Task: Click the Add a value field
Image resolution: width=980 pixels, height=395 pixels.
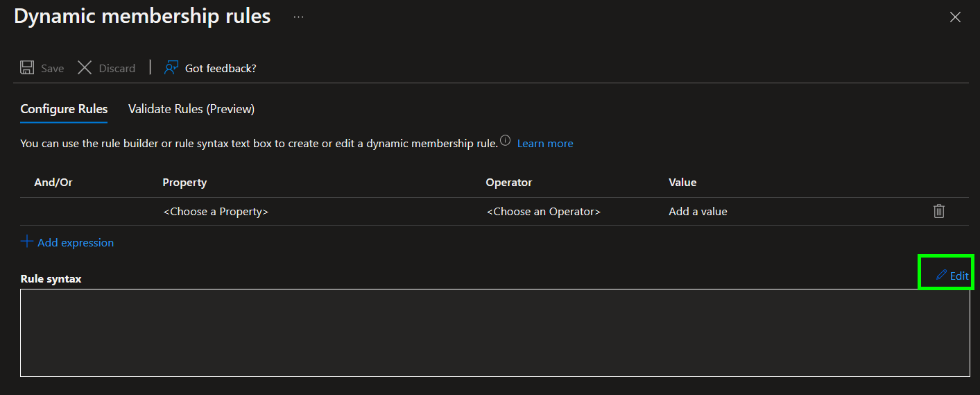Action: [x=698, y=211]
